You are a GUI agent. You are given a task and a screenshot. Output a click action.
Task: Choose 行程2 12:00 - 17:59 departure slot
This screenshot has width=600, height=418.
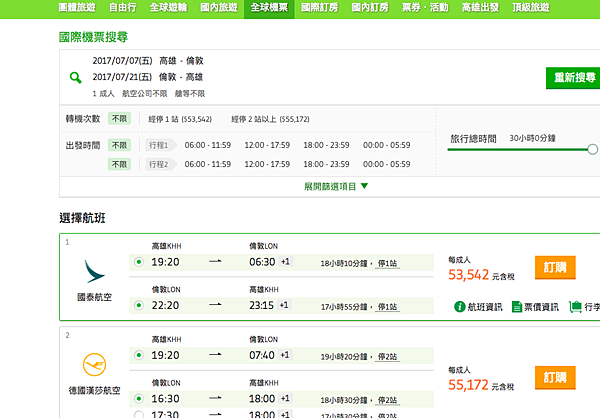tap(267, 164)
